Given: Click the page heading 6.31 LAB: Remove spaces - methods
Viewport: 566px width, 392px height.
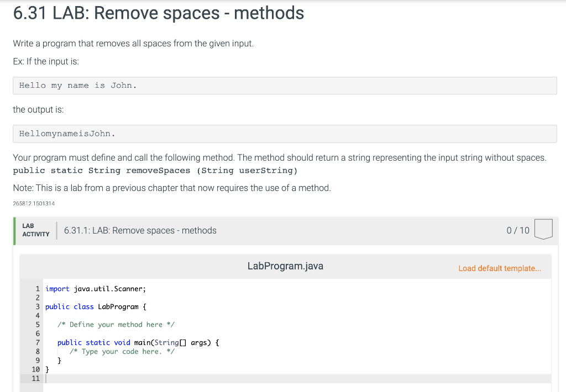Looking at the screenshot, I should pyautogui.click(x=158, y=13).
